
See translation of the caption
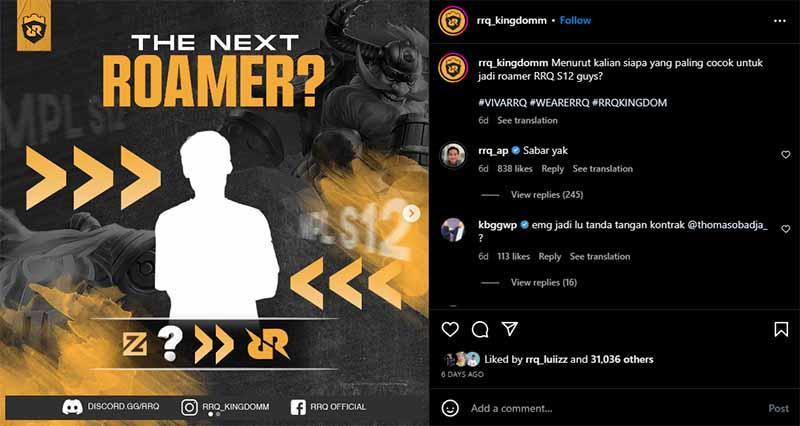(528, 120)
